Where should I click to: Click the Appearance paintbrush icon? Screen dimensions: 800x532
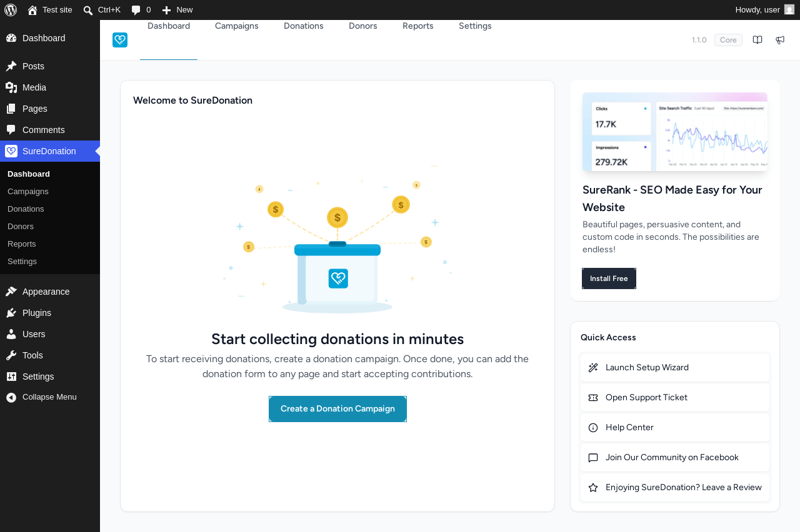11,292
